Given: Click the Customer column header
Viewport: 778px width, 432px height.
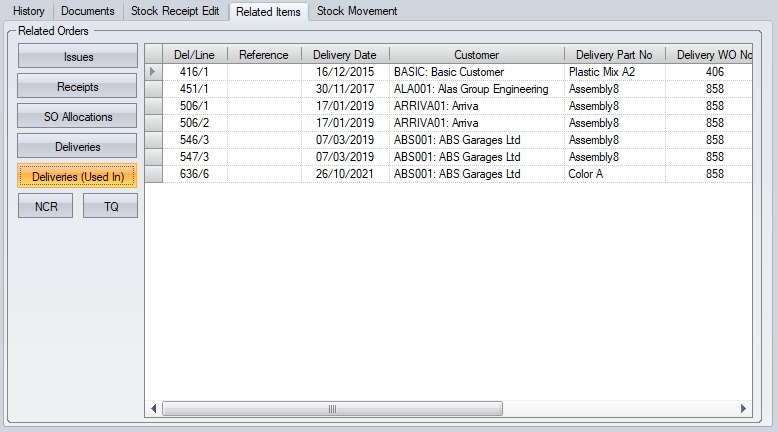Looking at the screenshot, I should 476,55.
